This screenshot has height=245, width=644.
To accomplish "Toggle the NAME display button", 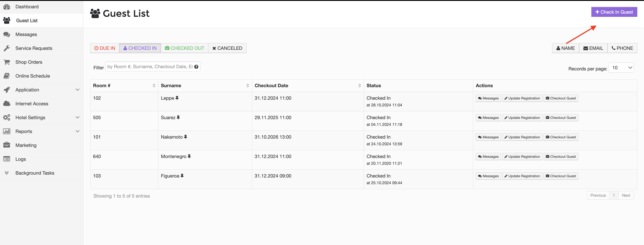I will point(565,48).
